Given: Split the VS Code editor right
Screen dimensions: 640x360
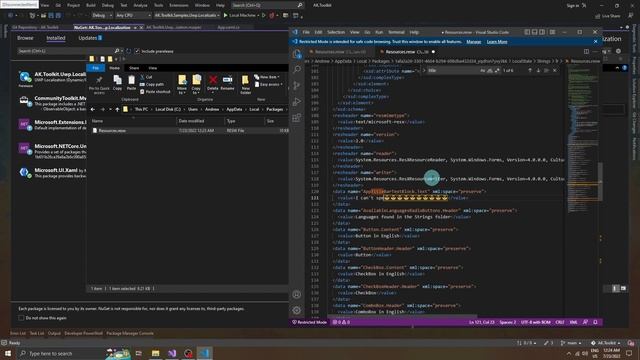Looking at the screenshot, I should click(x=586, y=51).
